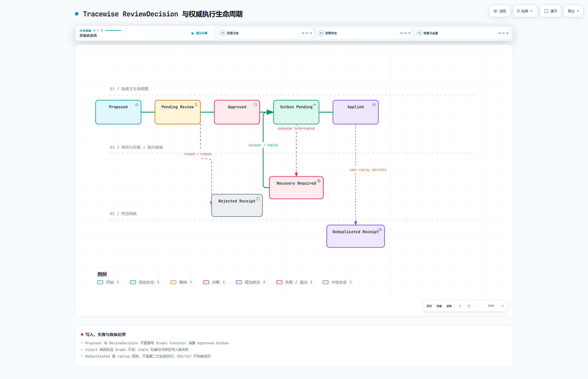The image size is (588, 379).
Task: Select the Applied state node
Action: pyautogui.click(x=356, y=112)
